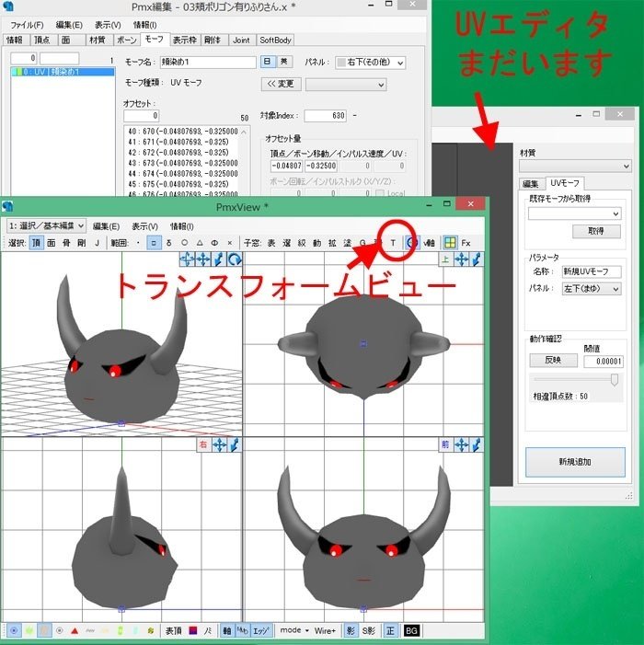
Task: Open パネル dropdown 右下(その他)
Action: pyautogui.click(x=370, y=63)
